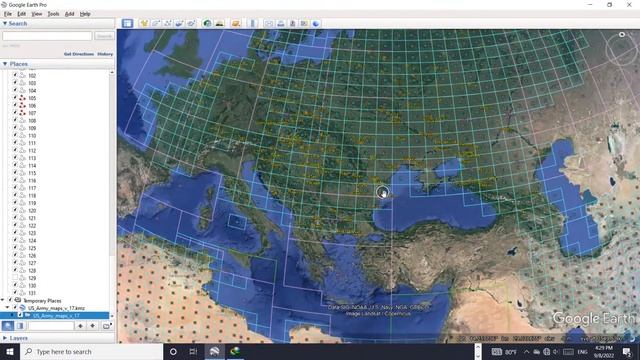Click the Places panel search magnifier icon
Screen dimensions: 640x360
pos(8,326)
